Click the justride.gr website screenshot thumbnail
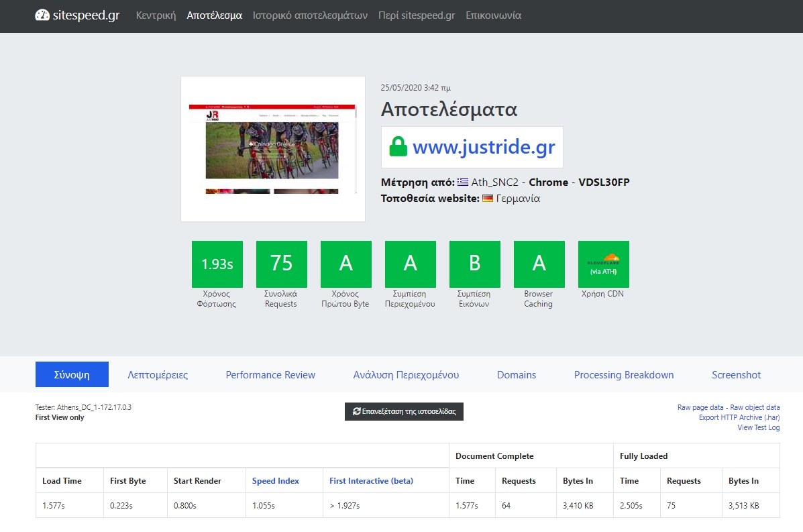Image resolution: width=803 pixels, height=532 pixels. point(273,149)
